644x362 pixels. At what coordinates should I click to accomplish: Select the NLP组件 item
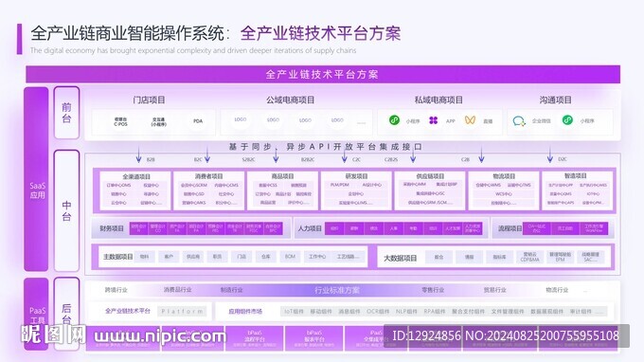tap(406, 312)
